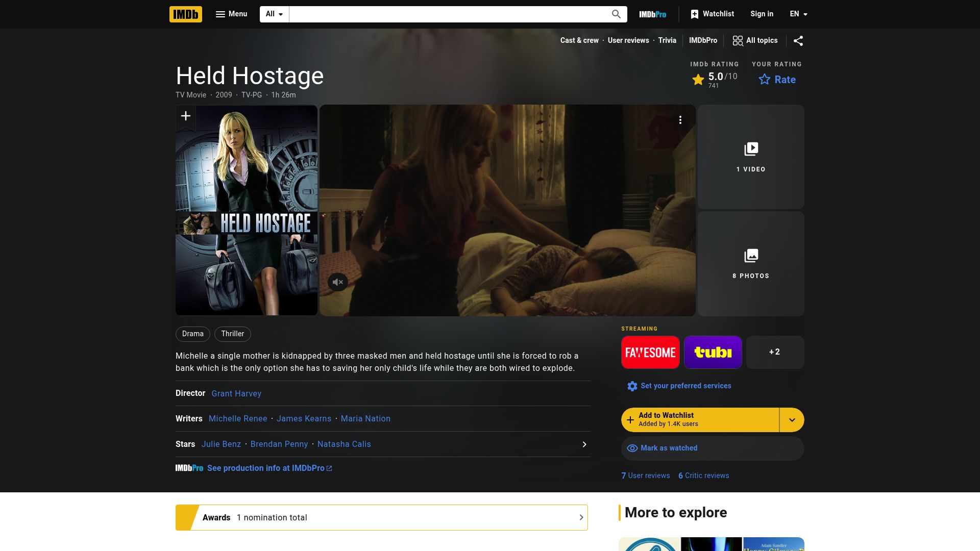This screenshot has width=980, height=551.
Task: Open writer James Kearns's page
Action: (x=304, y=419)
